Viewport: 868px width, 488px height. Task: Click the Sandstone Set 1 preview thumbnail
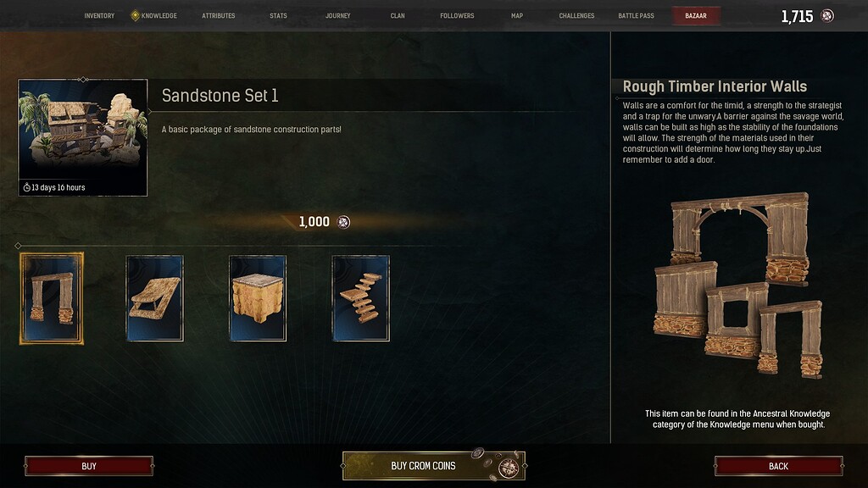point(83,137)
